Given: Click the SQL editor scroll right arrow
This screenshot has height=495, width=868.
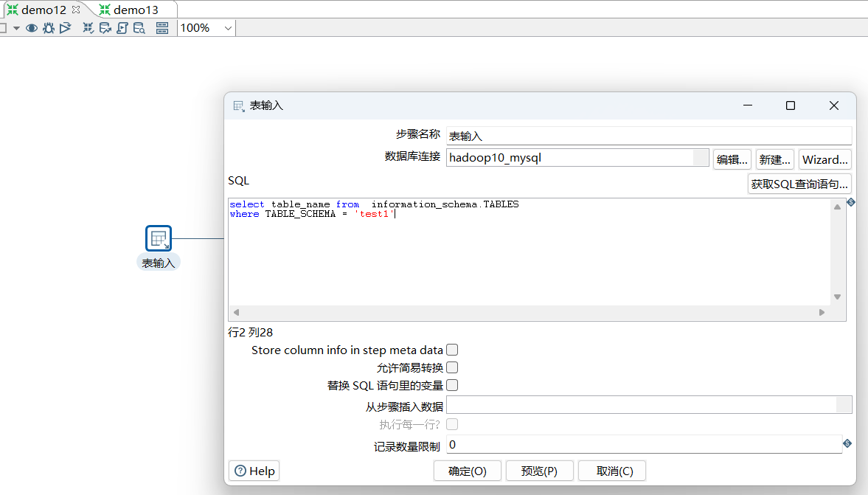Looking at the screenshot, I should pos(822,312).
